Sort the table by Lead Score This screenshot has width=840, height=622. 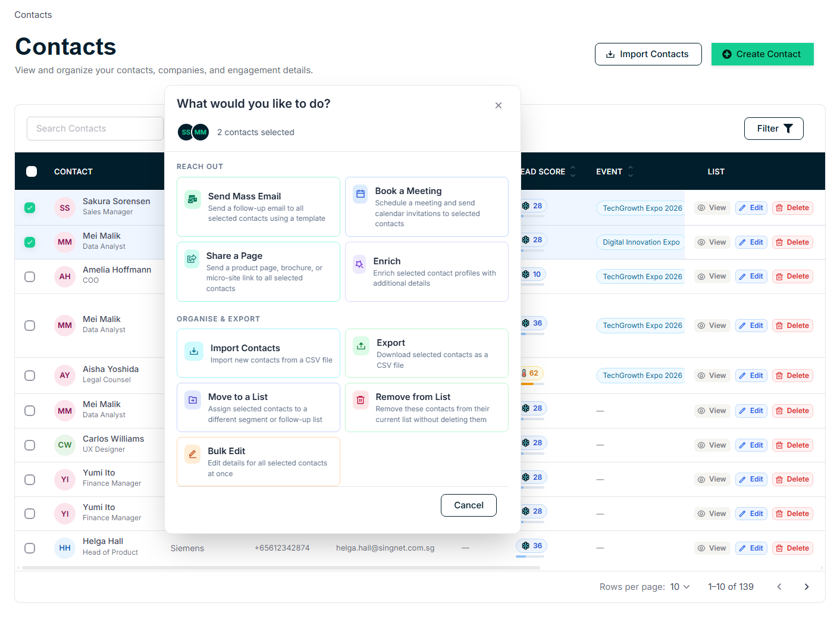tap(573, 171)
